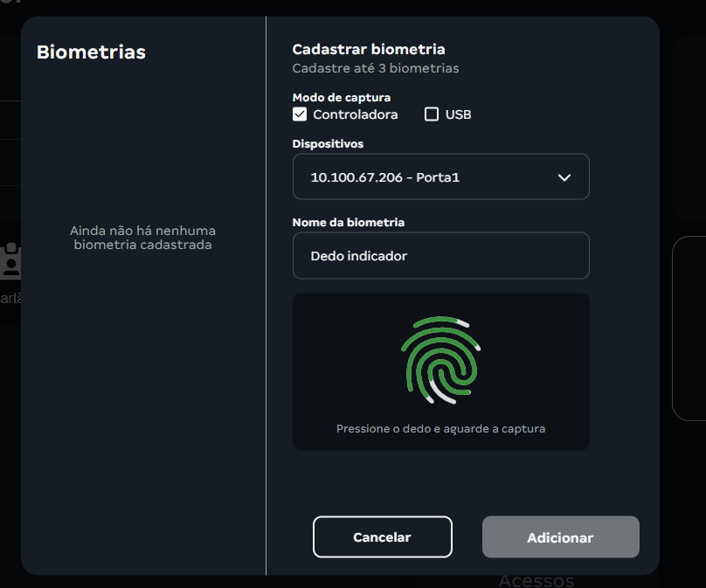706x588 pixels.
Task: Click the Biometrias panel heading
Action: point(91,52)
